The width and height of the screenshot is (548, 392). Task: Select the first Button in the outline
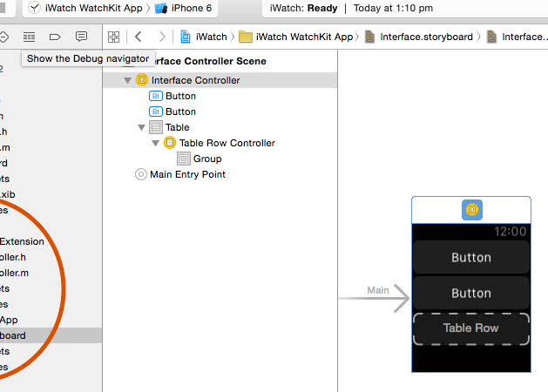pos(173,96)
